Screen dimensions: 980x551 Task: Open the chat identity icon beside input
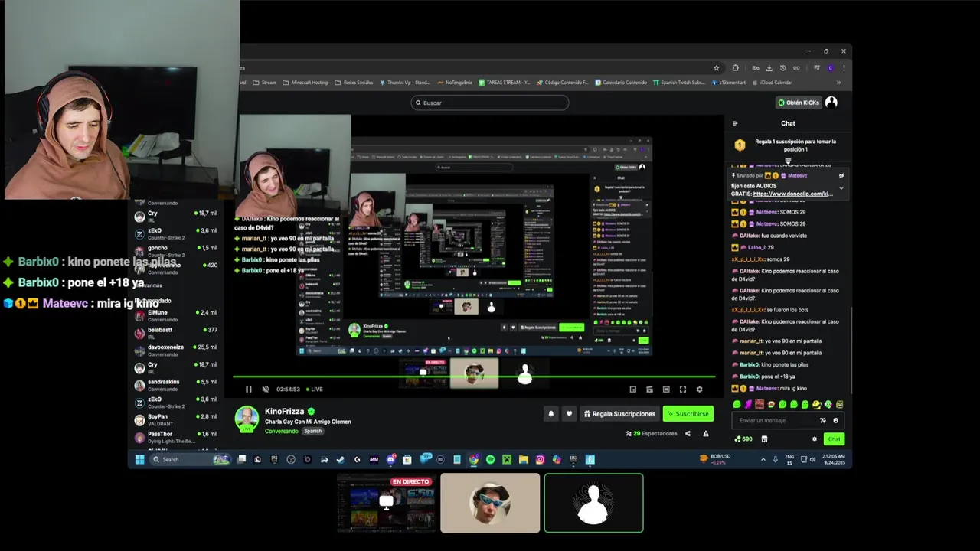tap(823, 420)
